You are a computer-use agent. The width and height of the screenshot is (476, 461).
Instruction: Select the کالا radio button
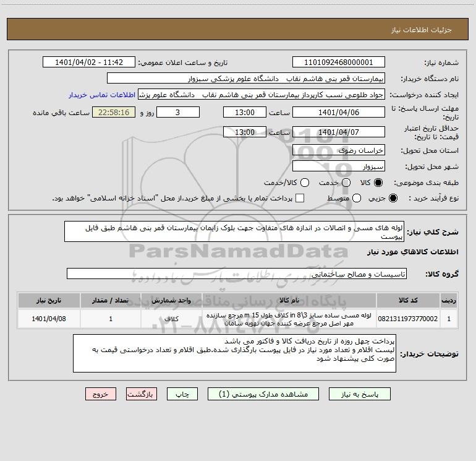point(378,183)
